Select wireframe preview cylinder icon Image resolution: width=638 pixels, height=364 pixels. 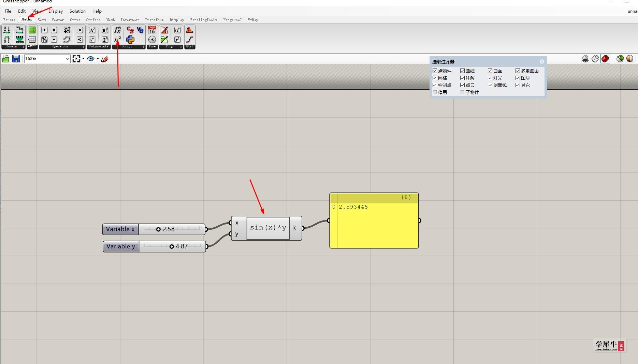coord(595,59)
